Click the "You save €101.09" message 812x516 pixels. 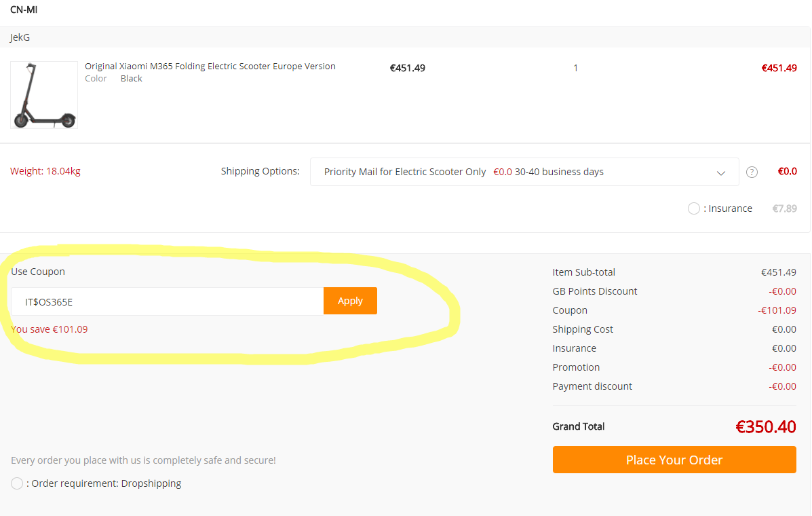(50, 329)
